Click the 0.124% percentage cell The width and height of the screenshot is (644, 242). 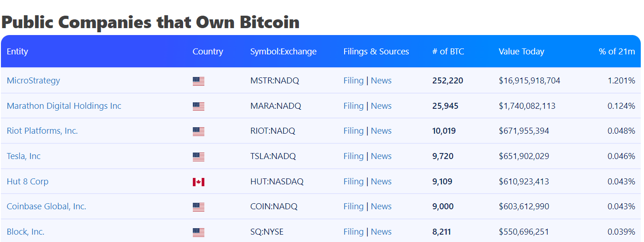tap(621, 106)
